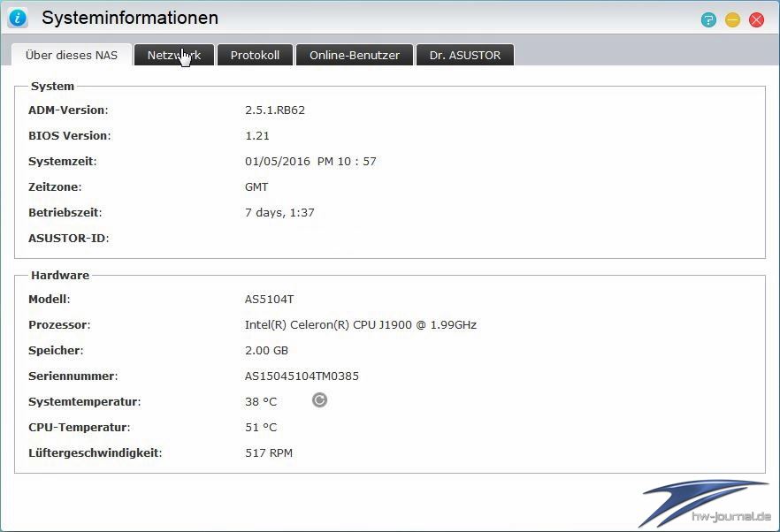Click the System section heading
The width and height of the screenshot is (780, 532).
pos(52,86)
